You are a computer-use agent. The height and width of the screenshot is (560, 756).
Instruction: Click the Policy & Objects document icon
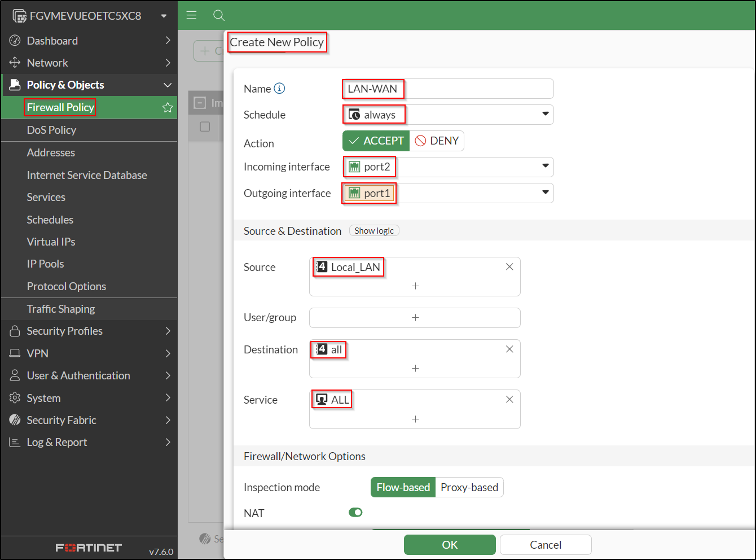click(15, 85)
